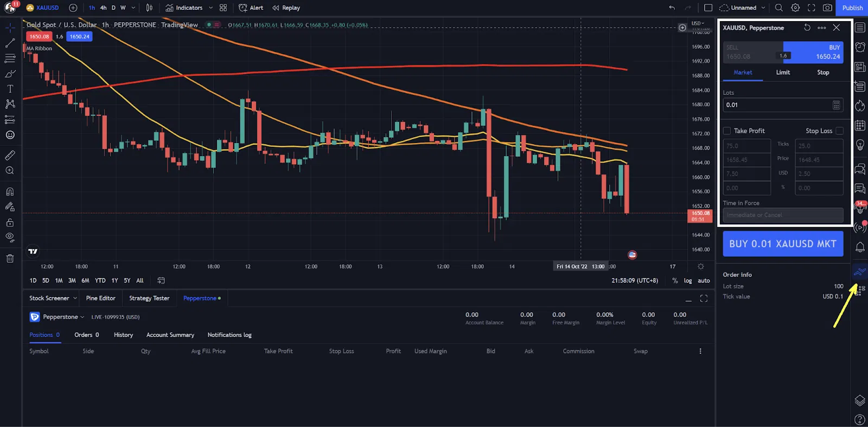Click the alerts bell sidebar icon
868x427 pixels.
[860, 247]
